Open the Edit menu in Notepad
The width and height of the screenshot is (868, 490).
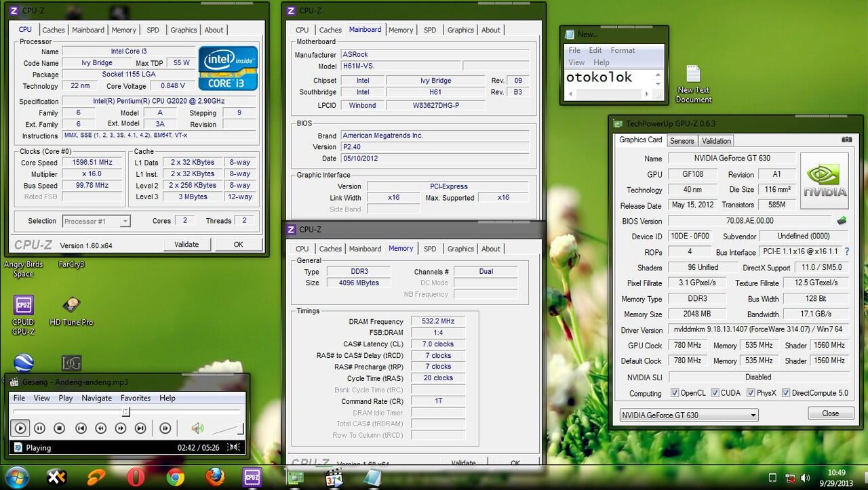pyautogui.click(x=595, y=50)
